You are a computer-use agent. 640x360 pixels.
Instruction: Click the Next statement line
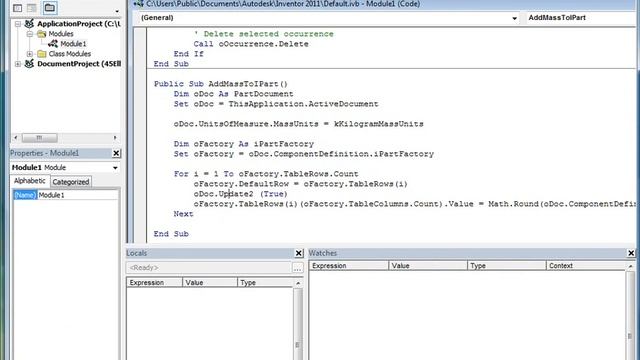(183, 214)
